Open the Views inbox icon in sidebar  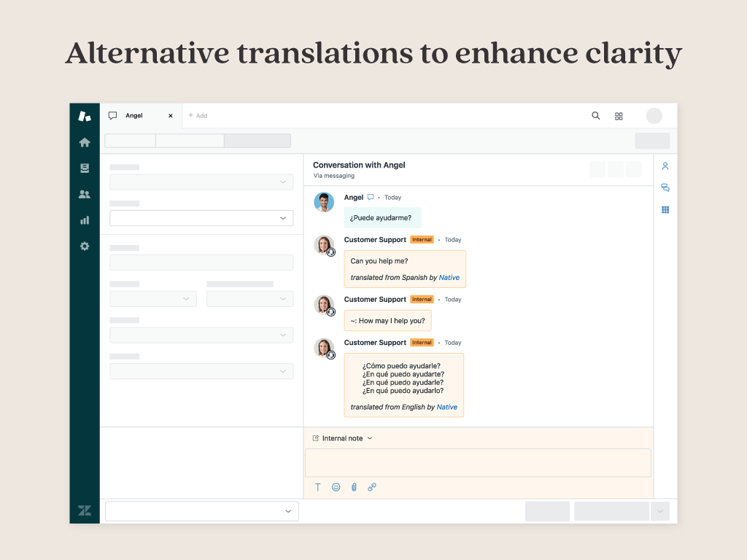click(85, 168)
